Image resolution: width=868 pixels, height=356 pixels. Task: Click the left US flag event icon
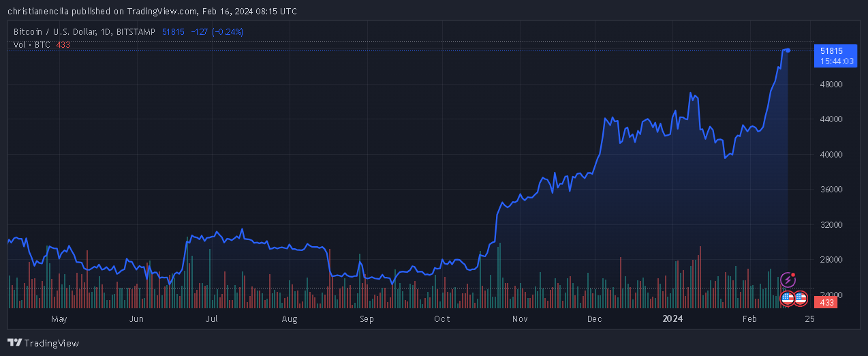click(x=787, y=298)
